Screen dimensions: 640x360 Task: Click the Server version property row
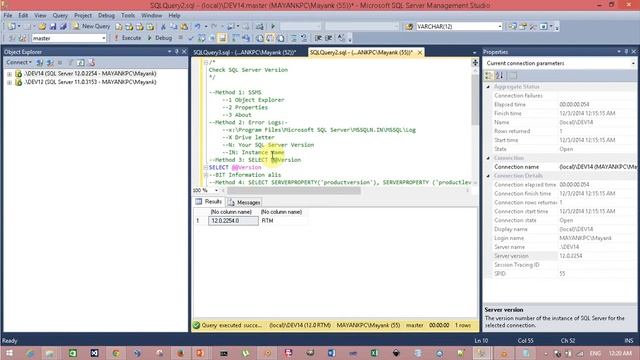(560, 256)
